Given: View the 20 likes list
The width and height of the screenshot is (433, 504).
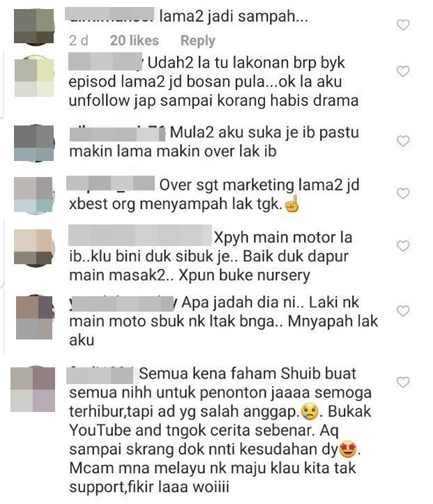Looking at the screenshot, I should coord(135,40).
